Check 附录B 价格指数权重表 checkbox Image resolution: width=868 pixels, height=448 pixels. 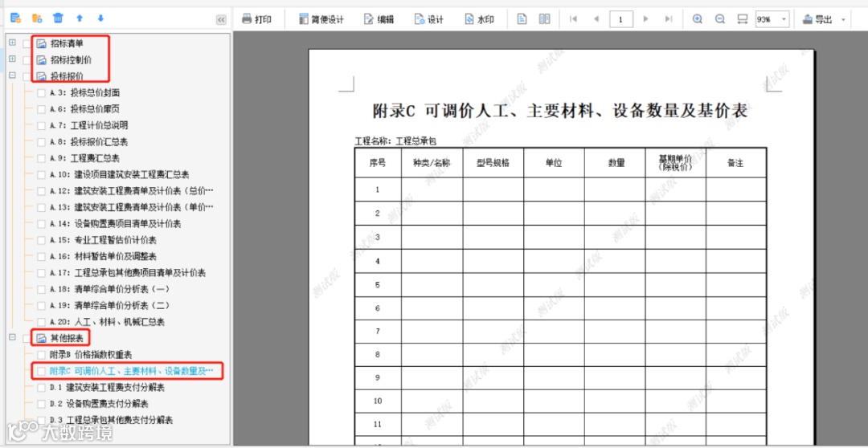pyautogui.click(x=42, y=355)
